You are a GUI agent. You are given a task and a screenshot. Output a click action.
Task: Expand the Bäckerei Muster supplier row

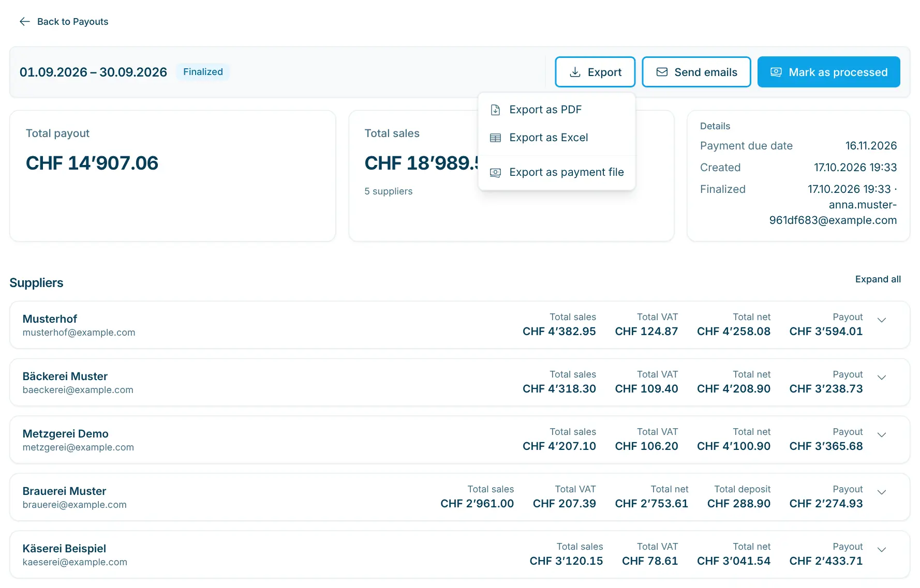(882, 378)
